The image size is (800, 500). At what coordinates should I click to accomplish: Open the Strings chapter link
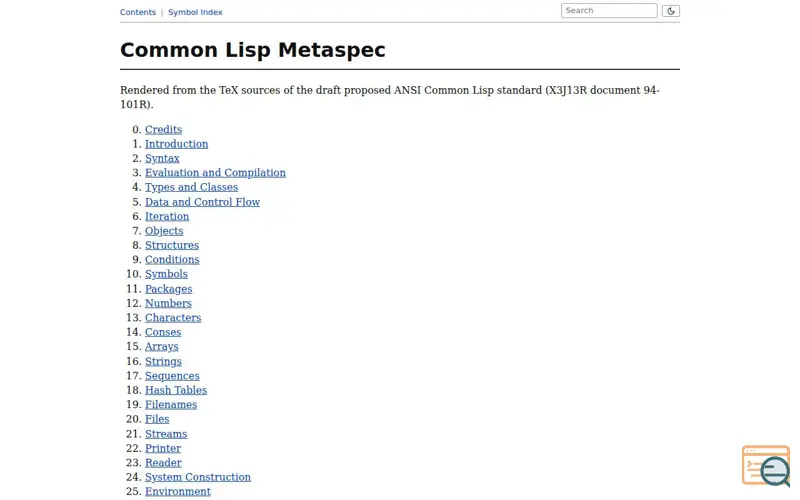click(x=163, y=361)
